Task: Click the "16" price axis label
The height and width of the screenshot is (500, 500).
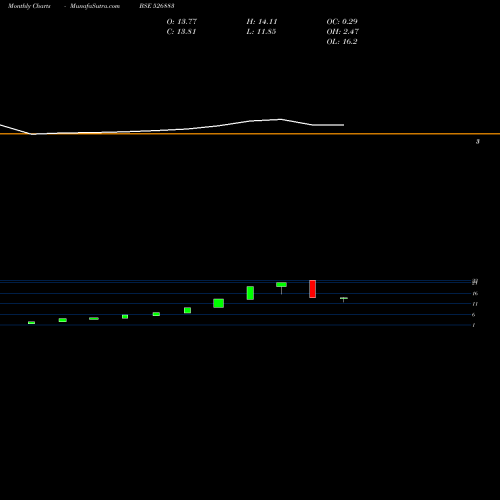Action: point(475,293)
